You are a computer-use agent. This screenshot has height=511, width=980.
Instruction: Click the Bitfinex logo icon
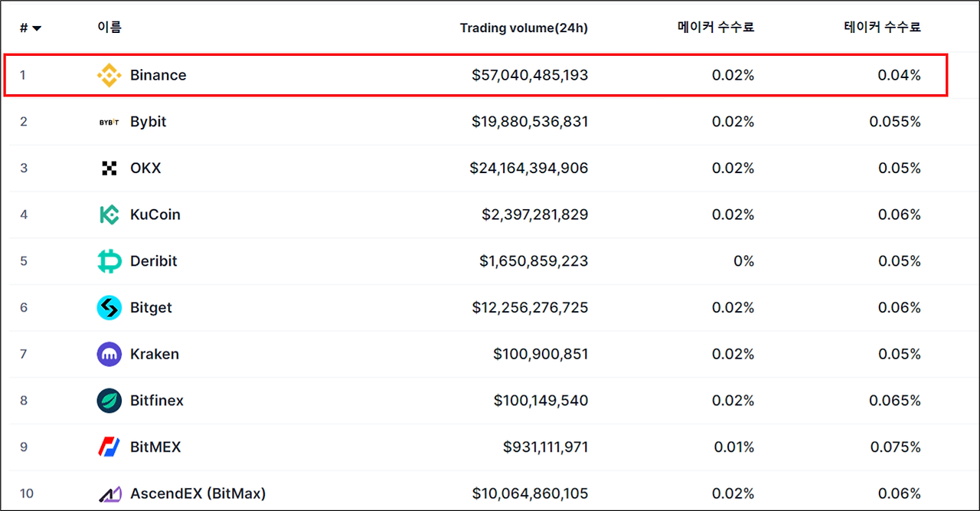pos(109,401)
